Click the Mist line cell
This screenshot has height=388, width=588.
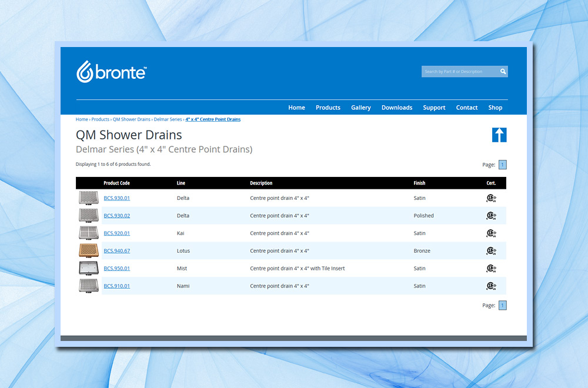[x=182, y=269]
